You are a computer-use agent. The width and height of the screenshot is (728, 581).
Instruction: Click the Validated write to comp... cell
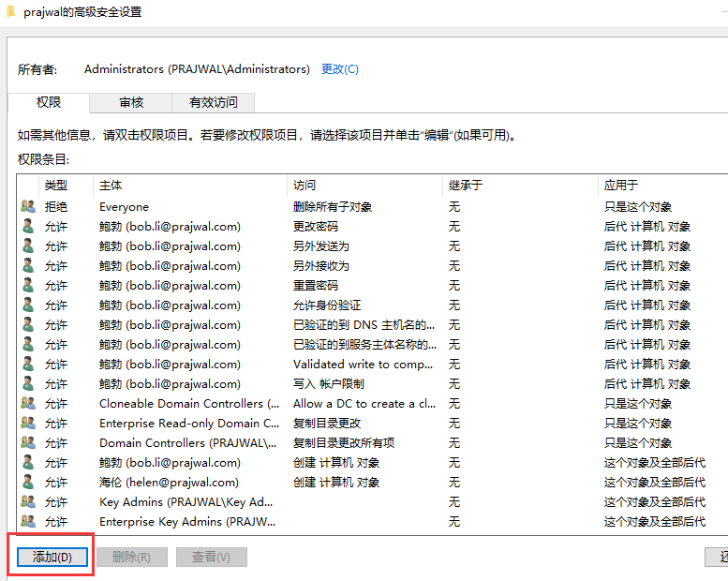pyautogui.click(x=364, y=365)
